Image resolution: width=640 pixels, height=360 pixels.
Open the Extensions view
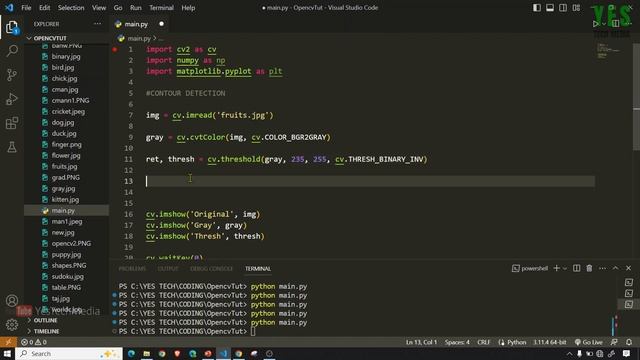pos(12,123)
